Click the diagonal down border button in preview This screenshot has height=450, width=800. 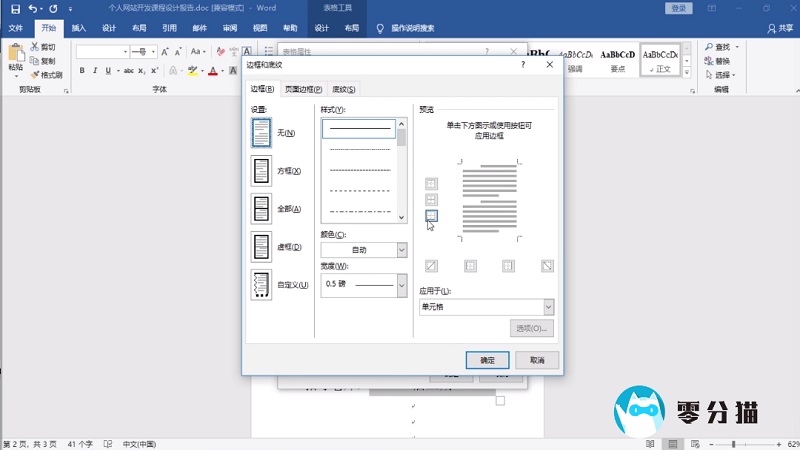pos(547,266)
